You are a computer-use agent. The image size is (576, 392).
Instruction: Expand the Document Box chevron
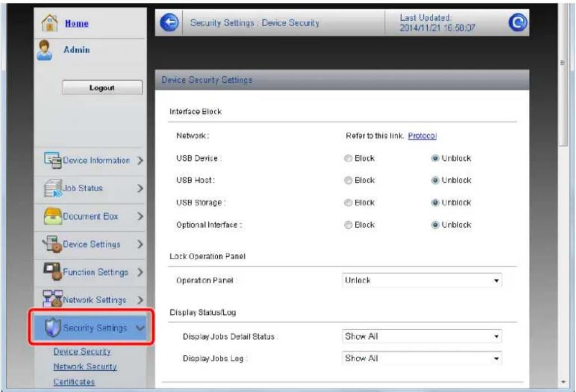tap(140, 216)
